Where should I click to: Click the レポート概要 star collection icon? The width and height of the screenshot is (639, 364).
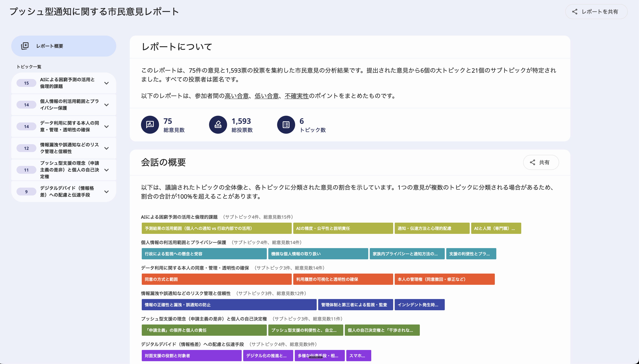[x=25, y=46]
